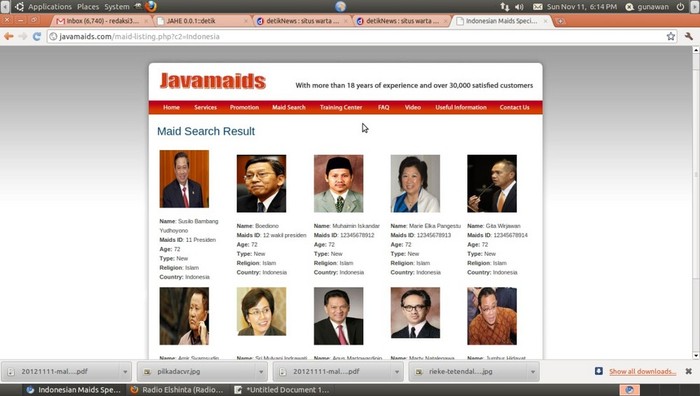Click photo of Marie Elka Pangestu
The image size is (700, 396).
[415, 183]
